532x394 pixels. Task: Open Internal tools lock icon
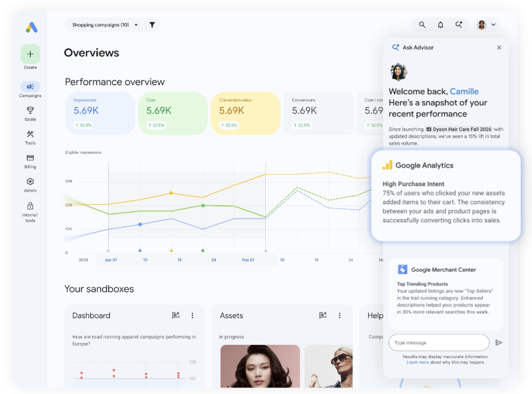click(30, 206)
